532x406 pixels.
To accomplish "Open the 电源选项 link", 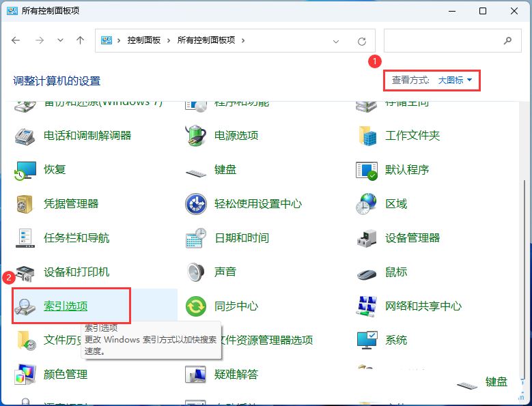I will (236, 136).
